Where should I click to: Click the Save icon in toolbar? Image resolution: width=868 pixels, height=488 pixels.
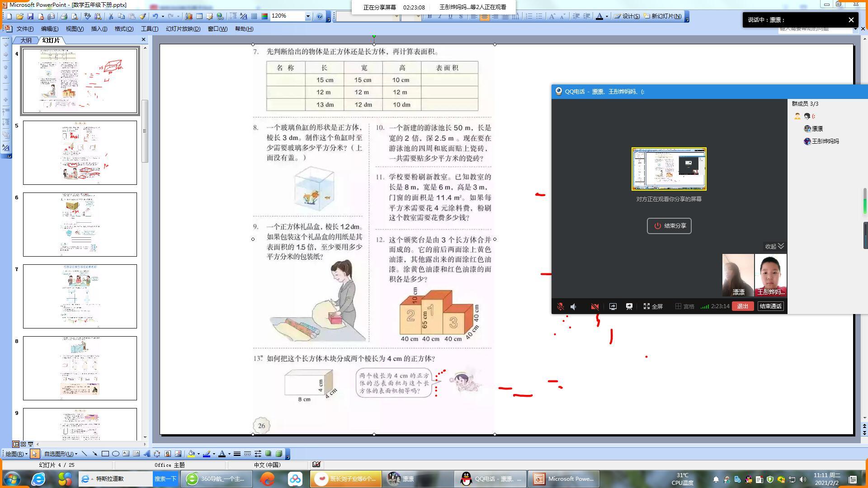30,16
